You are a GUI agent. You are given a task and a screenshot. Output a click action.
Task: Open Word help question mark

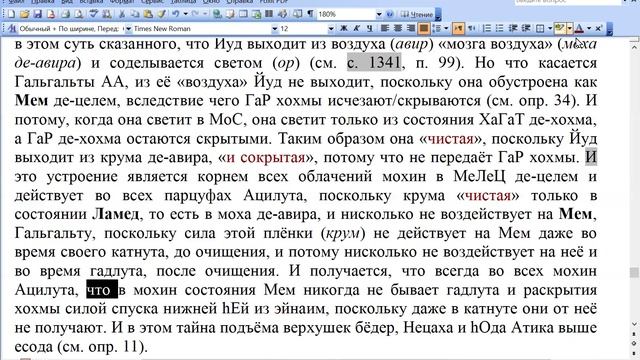[390, 14]
